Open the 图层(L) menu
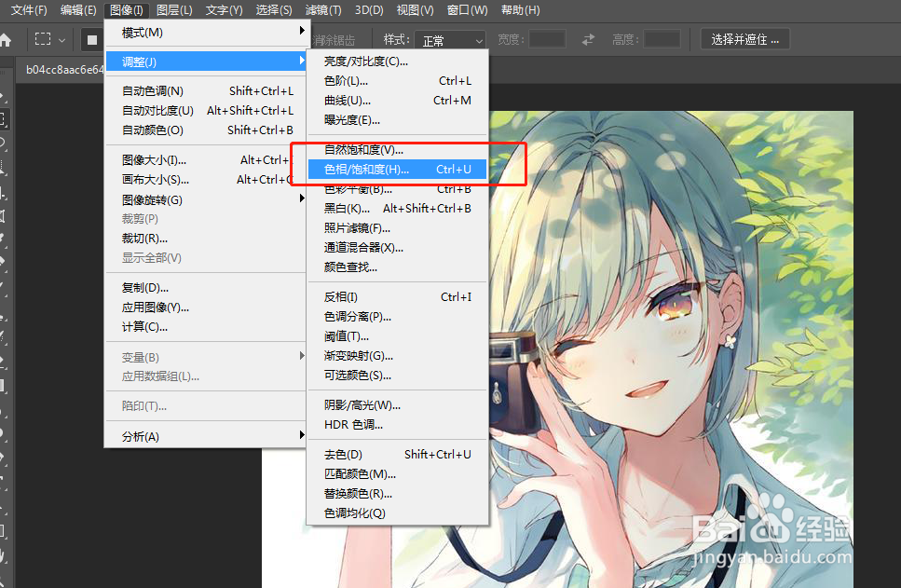Screen dimensions: 901x588 174,9
